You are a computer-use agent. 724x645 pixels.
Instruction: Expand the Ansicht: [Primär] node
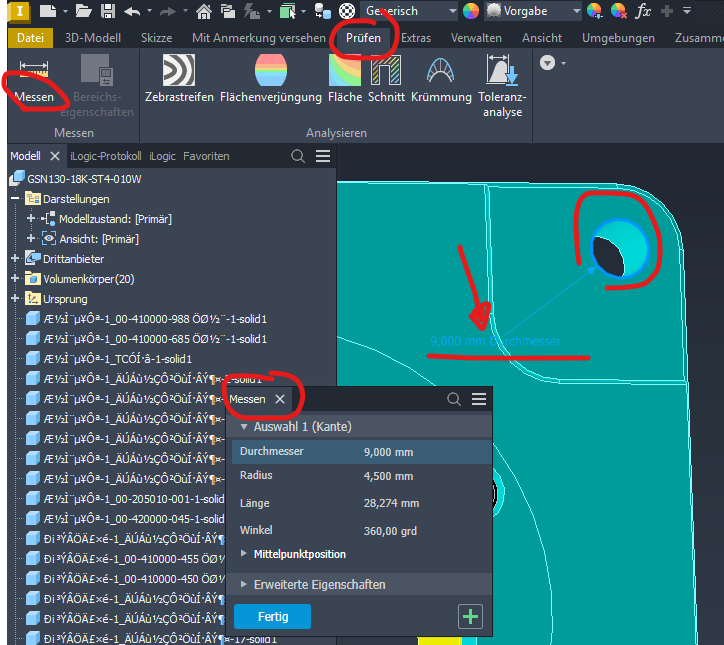[31, 238]
